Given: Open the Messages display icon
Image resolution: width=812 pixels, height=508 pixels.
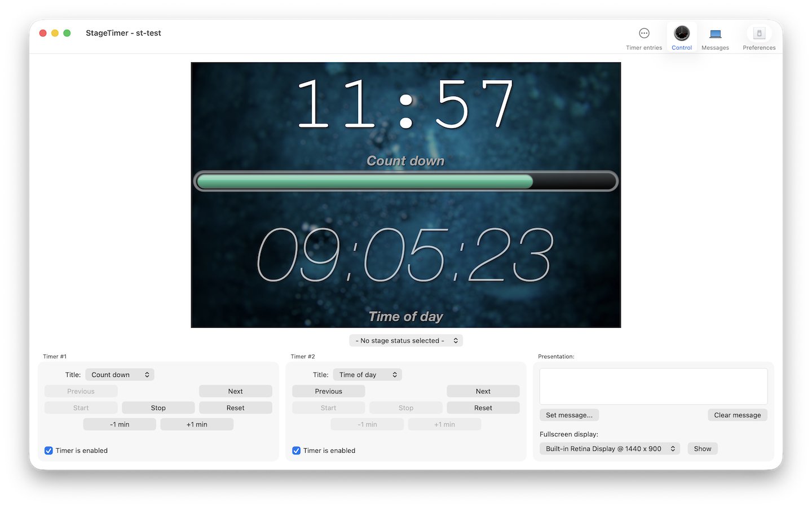Looking at the screenshot, I should (x=715, y=34).
